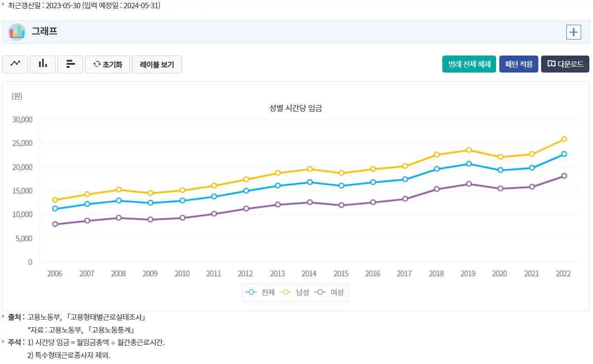Click the 남성 data point for 2009

[150, 193]
